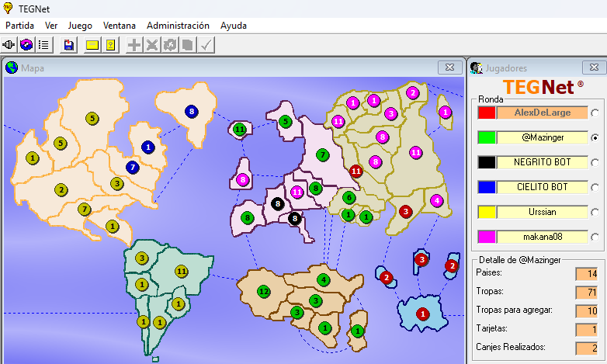Select the Urssian radio button

[595, 212]
